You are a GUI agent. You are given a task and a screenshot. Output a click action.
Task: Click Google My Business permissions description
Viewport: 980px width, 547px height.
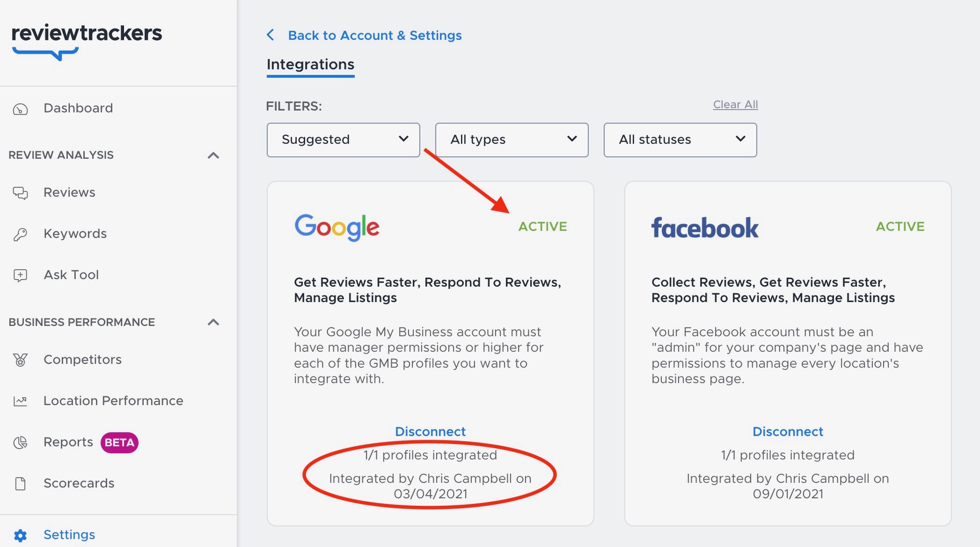pyautogui.click(x=418, y=355)
